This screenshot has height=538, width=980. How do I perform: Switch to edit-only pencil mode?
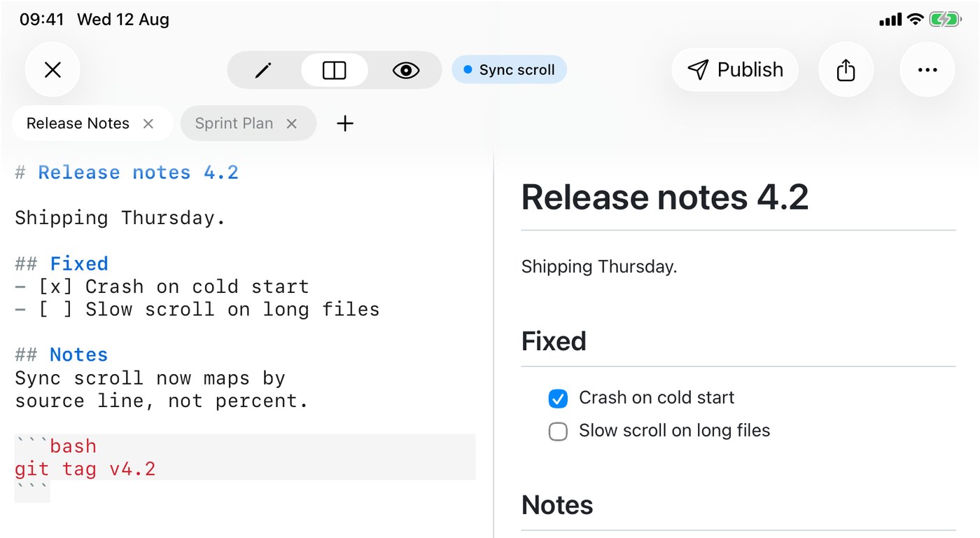[263, 70]
